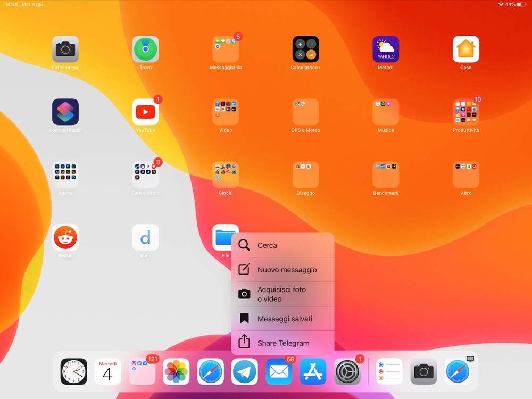Viewport: 532px width, 399px height.
Task: Open the Trova app
Action: (145, 49)
